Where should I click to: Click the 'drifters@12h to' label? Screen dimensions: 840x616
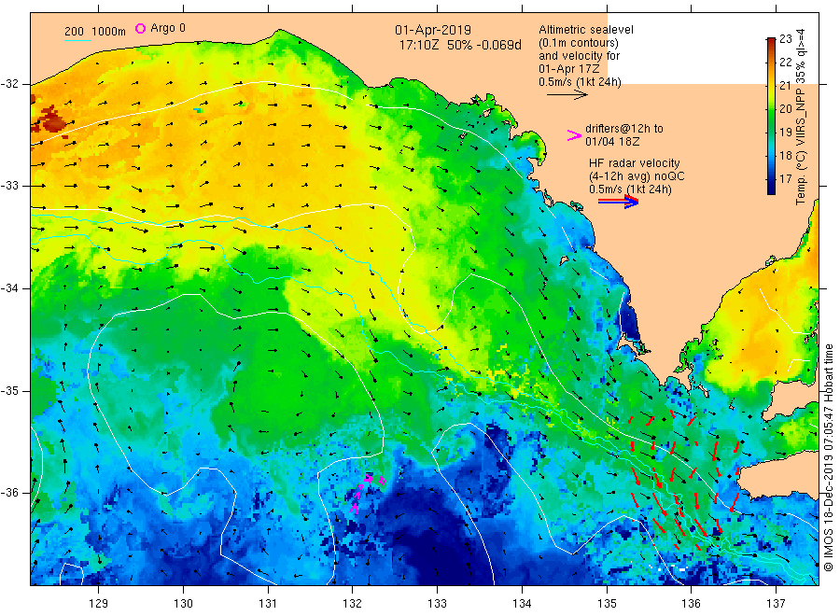tap(624, 129)
